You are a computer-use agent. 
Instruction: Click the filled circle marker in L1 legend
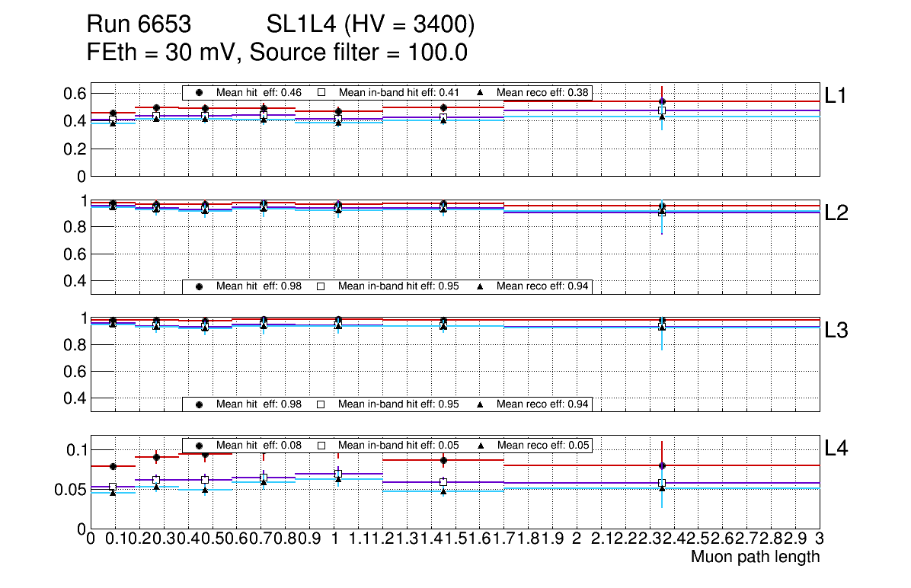tap(199, 92)
